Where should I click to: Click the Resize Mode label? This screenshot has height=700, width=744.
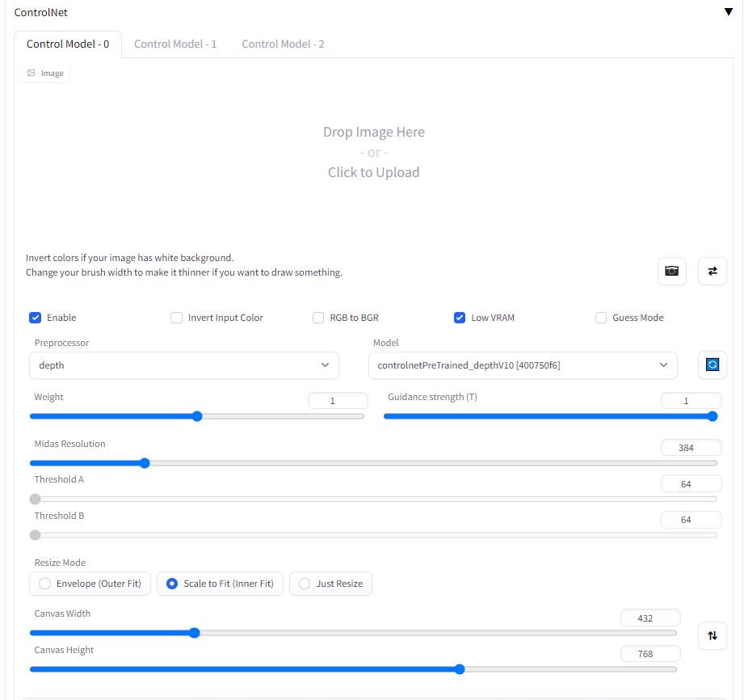60,563
